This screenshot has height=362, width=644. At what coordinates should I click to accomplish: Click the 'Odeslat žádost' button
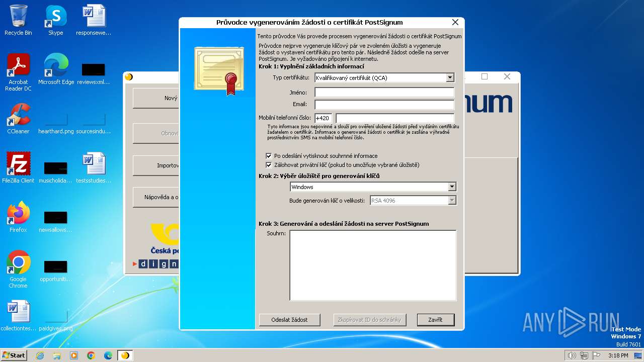289,320
